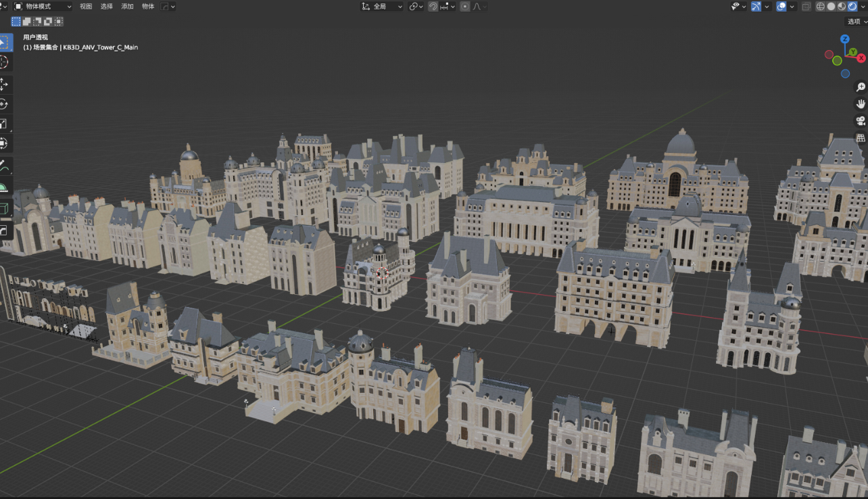Expand the gizmo options arrow

(767, 6)
